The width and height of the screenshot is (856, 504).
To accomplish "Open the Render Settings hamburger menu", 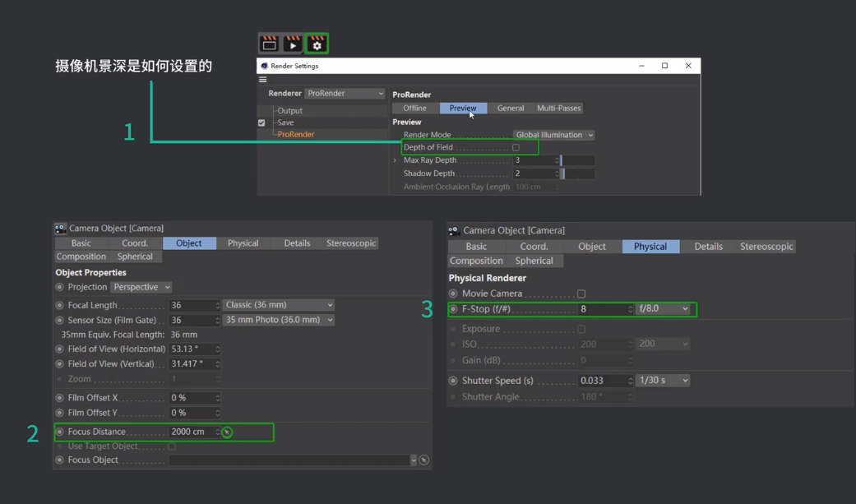I will click(x=263, y=80).
